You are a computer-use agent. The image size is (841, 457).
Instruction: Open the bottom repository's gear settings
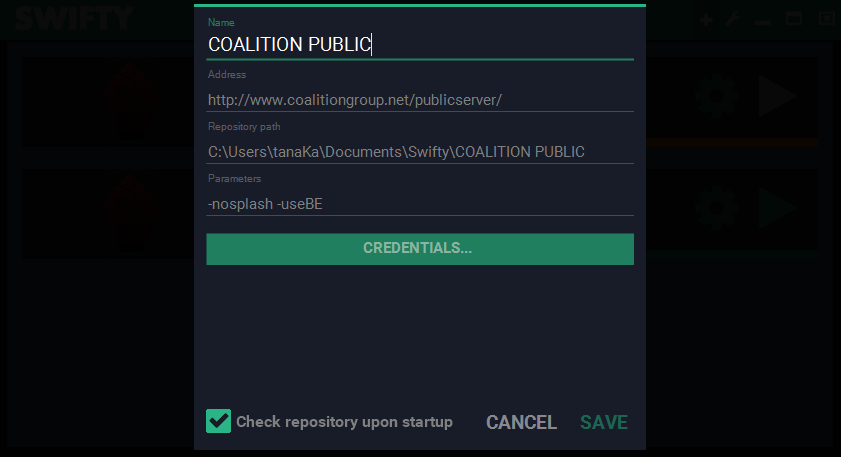717,207
